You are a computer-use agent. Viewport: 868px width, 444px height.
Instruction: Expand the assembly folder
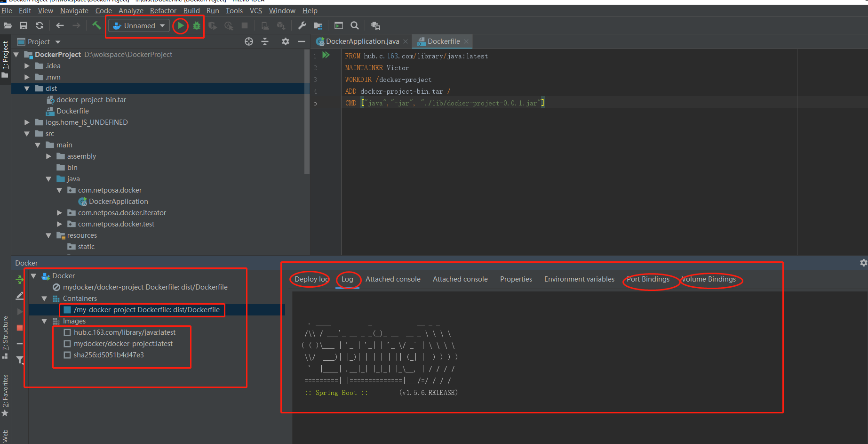48,156
